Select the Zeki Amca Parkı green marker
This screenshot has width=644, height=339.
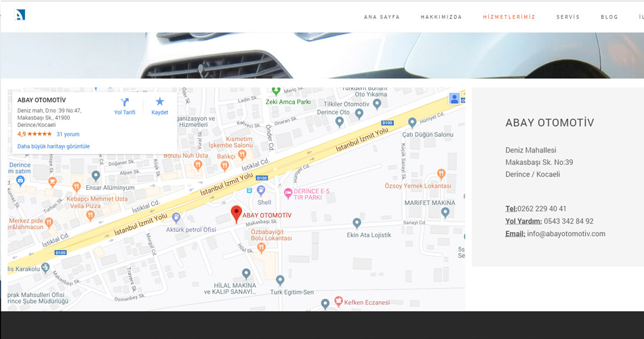[x=276, y=92]
